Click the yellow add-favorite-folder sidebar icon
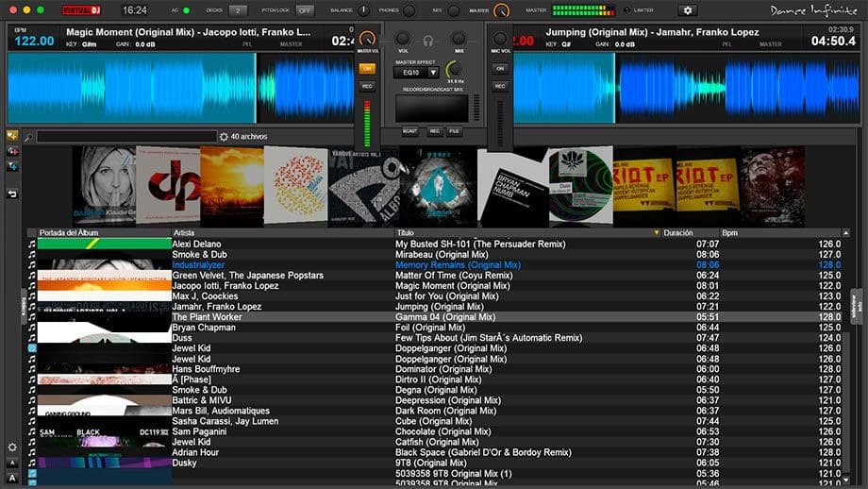This screenshot has height=489, width=868. pyautogui.click(x=12, y=136)
